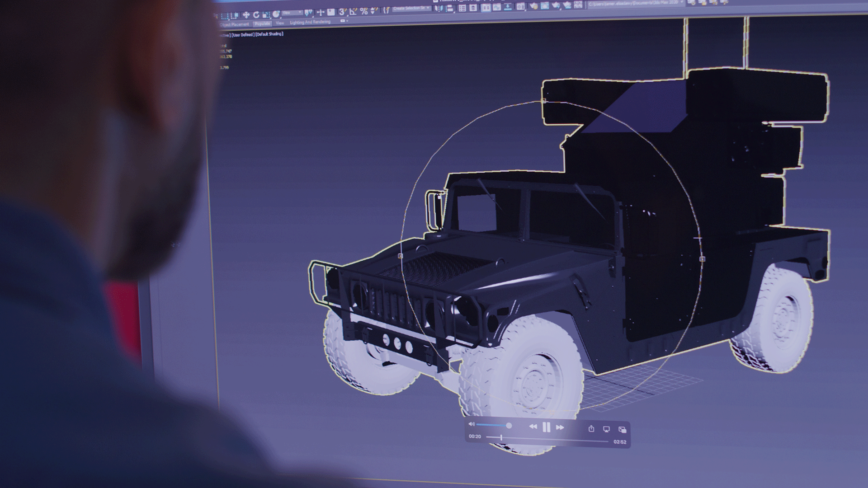The height and width of the screenshot is (488, 868).
Task: Open the Curve Editor
Action: click(x=496, y=7)
